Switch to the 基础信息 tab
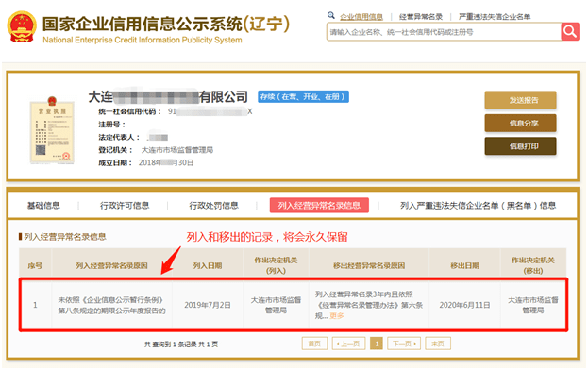The image size is (588, 370). point(43,206)
